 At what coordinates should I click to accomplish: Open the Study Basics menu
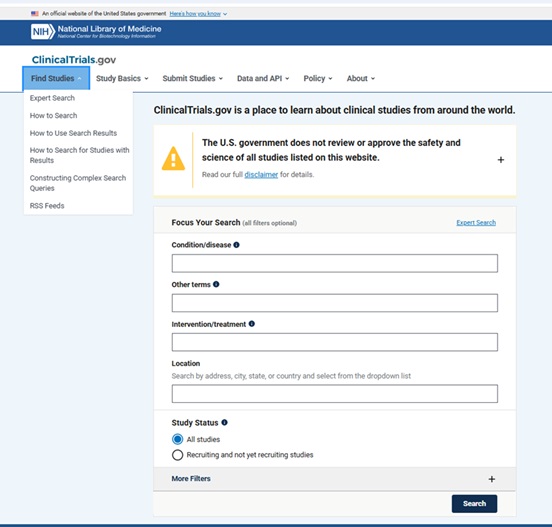click(122, 78)
